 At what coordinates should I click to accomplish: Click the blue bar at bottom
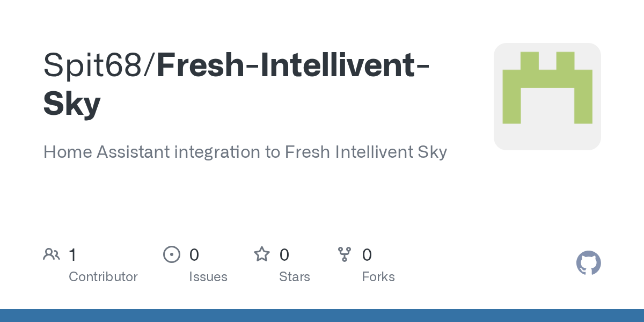pos(322,316)
